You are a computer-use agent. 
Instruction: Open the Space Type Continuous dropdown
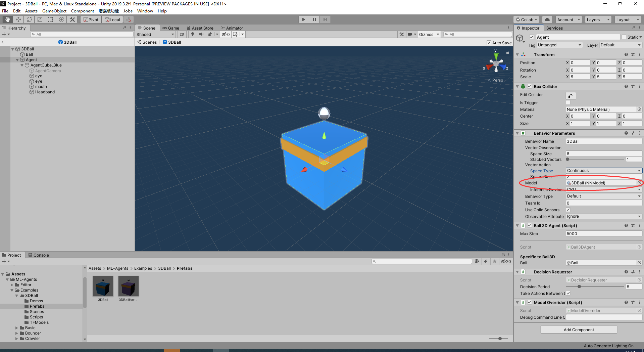pyautogui.click(x=603, y=171)
